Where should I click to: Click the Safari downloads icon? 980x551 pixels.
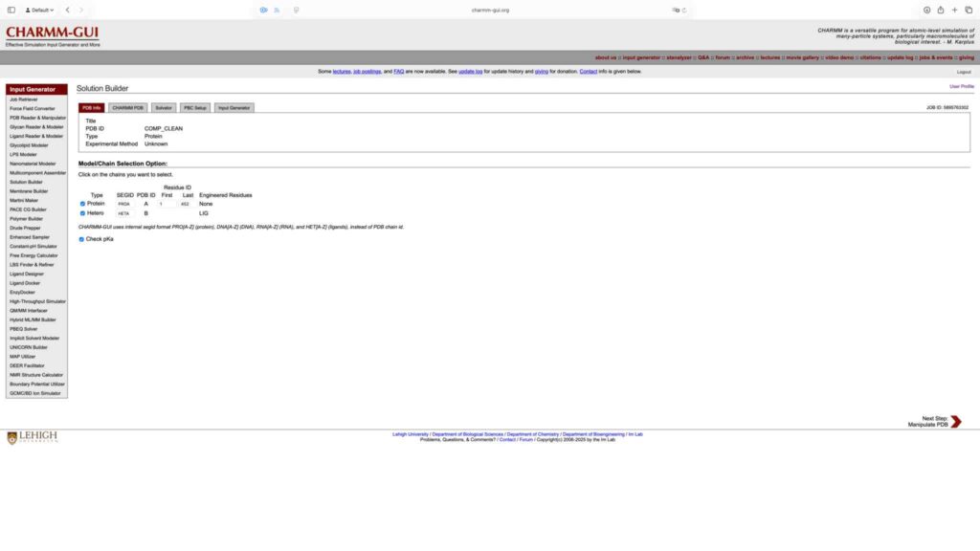click(926, 10)
